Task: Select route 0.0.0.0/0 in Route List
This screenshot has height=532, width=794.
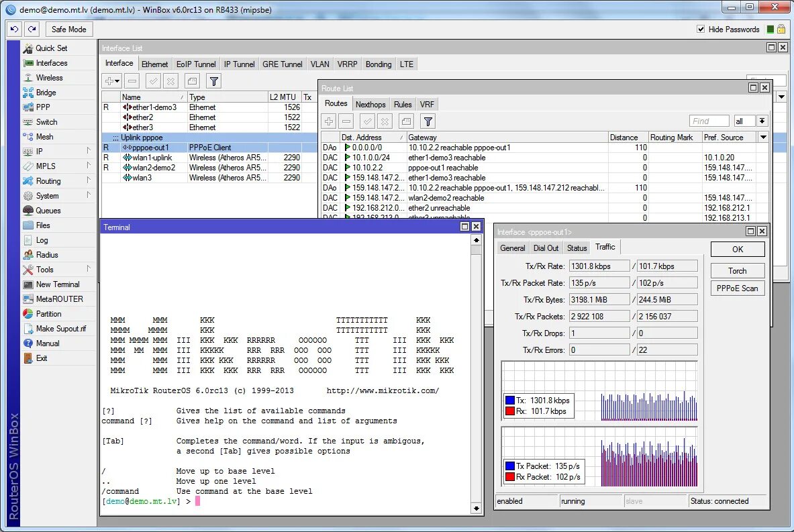Action: pos(544,148)
